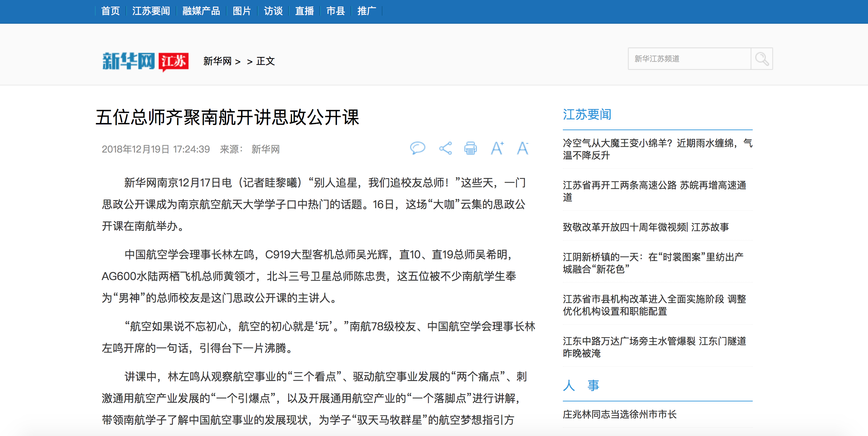Open the 市县 navigation item
The image size is (868, 436).
[335, 11]
